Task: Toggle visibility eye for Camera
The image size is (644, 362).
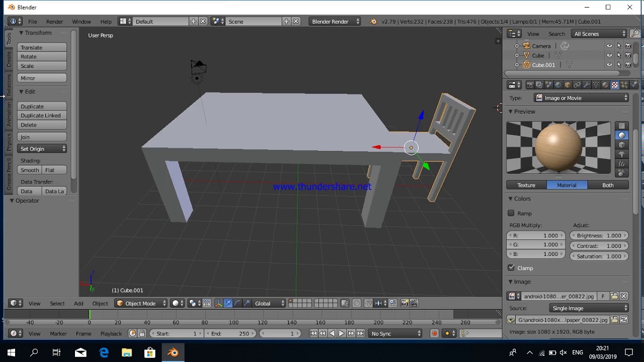Action: pyautogui.click(x=609, y=46)
